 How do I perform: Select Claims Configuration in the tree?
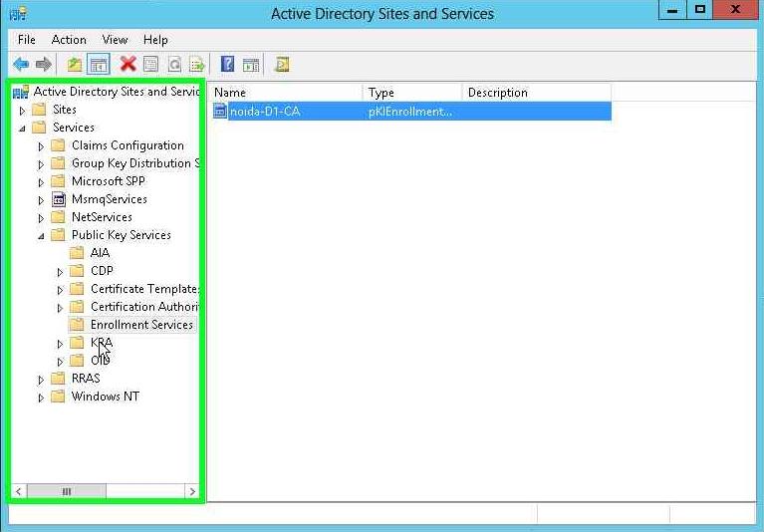127,145
